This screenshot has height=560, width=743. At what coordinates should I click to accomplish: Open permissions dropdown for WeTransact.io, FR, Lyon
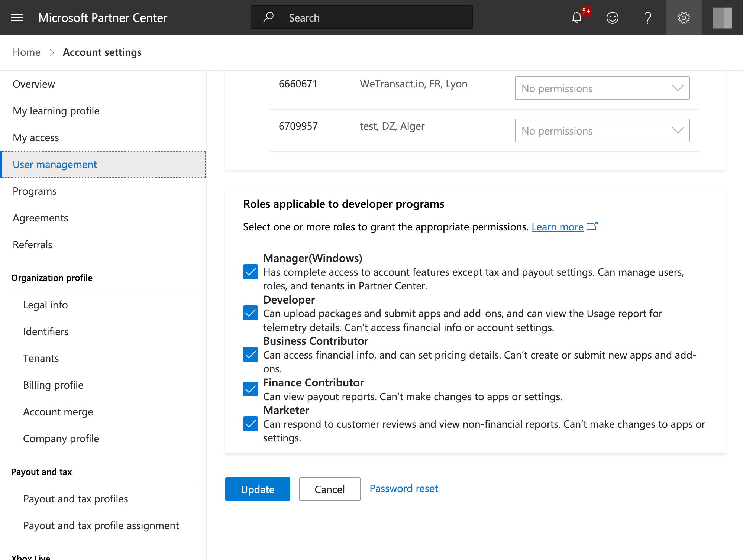(x=602, y=88)
